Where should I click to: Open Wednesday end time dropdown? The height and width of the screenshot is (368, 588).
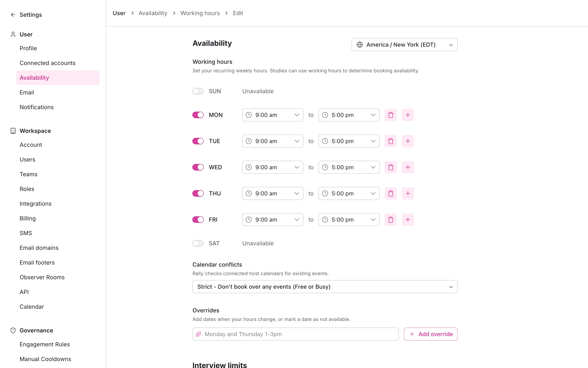pyautogui.click(x=349, y=167)
